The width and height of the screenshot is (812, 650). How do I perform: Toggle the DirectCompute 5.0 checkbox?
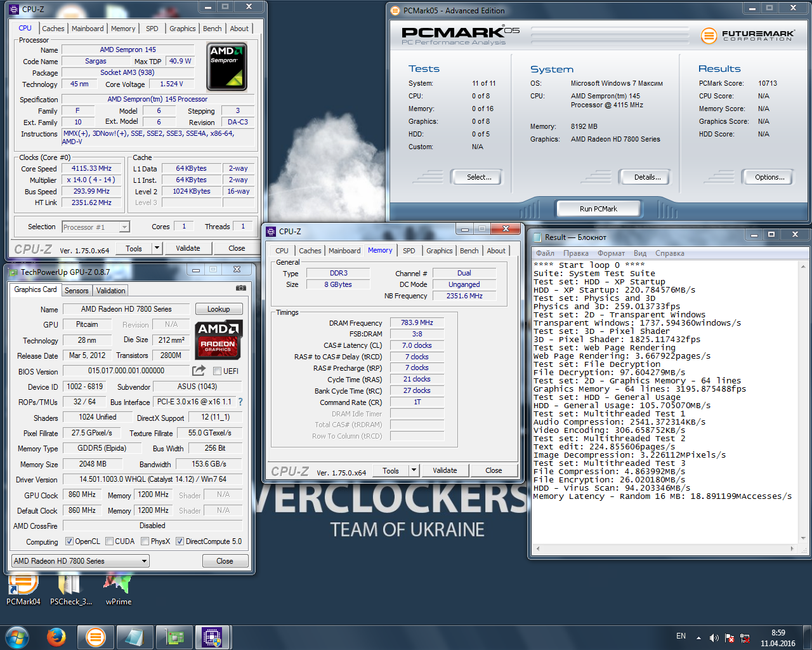[x=180, y=541]
